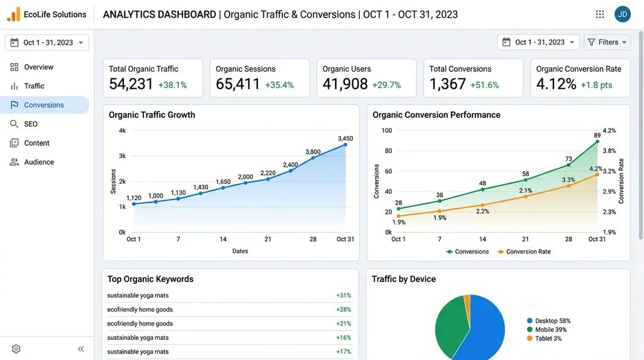The width and height of the screenshot is (644, 360).
Task: Go to the Content menu item
Action: 45,143
